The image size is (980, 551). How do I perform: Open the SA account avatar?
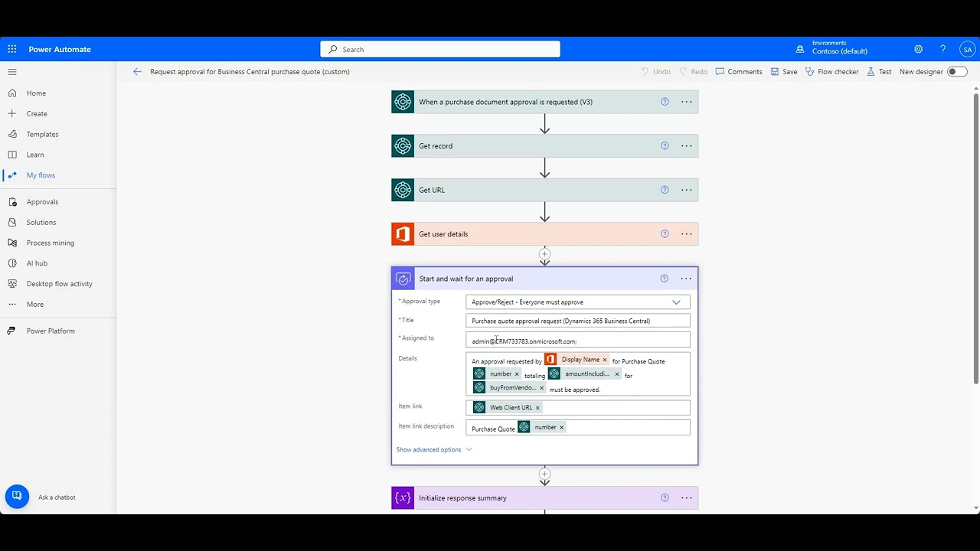(x=968, y=49)
